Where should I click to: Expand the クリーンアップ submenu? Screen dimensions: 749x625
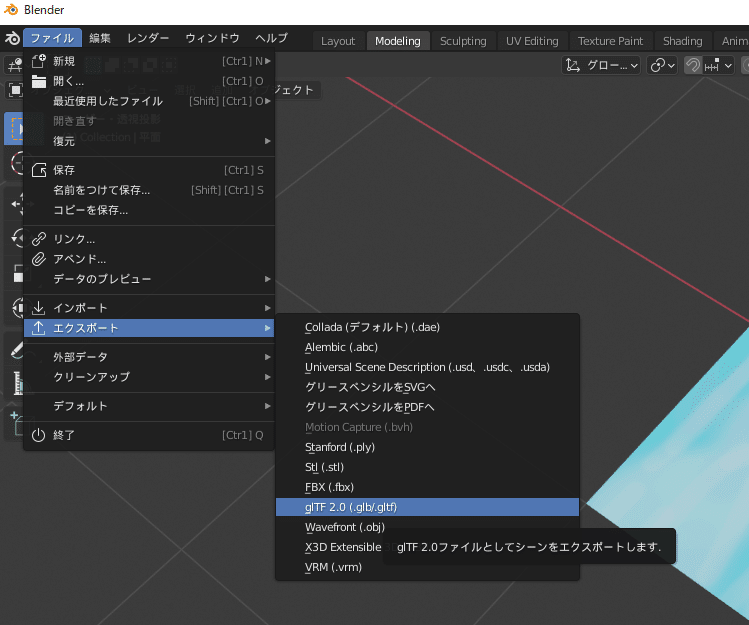tap(149, 377)
